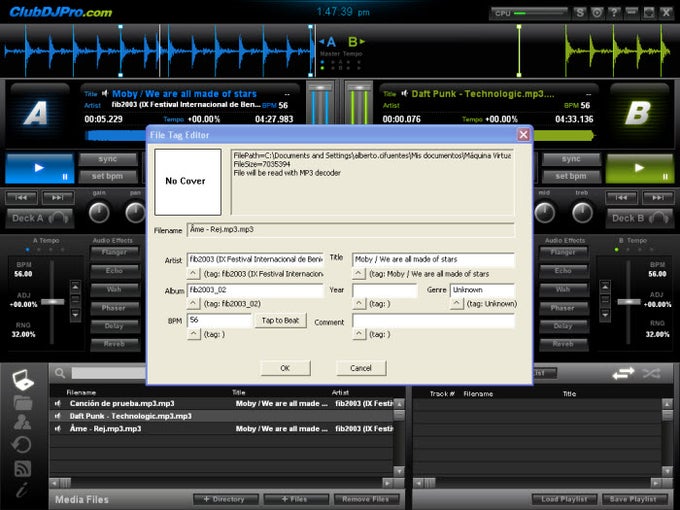
Task: Enable Echo effect on Deck B
Action: click(563, 271)
